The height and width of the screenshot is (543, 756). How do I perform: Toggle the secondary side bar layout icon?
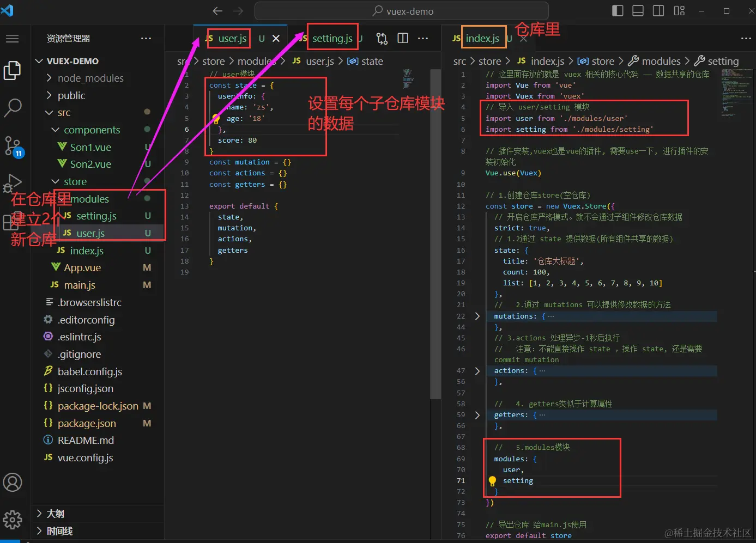coord(658,11)
